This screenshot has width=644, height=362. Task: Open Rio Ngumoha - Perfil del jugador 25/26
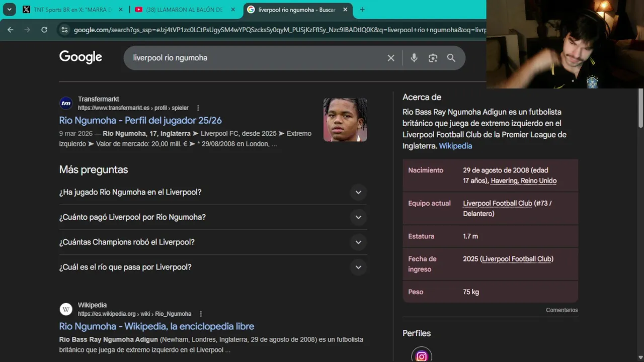click(140, 120)
